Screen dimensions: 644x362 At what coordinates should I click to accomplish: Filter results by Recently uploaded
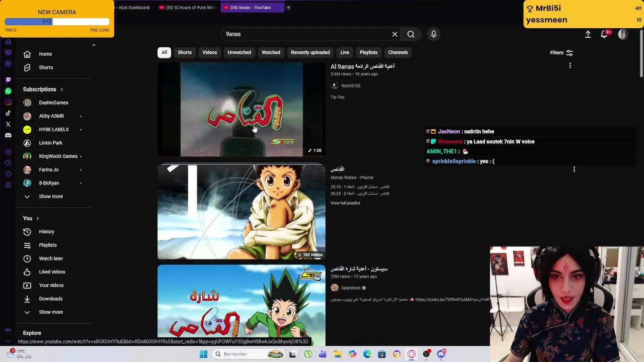(x=310, y=52)
